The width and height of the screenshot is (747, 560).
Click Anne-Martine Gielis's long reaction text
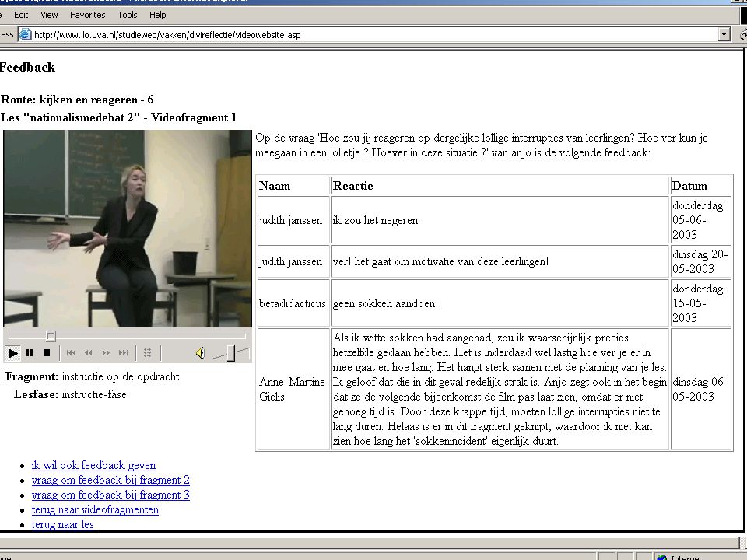(500, 389)
